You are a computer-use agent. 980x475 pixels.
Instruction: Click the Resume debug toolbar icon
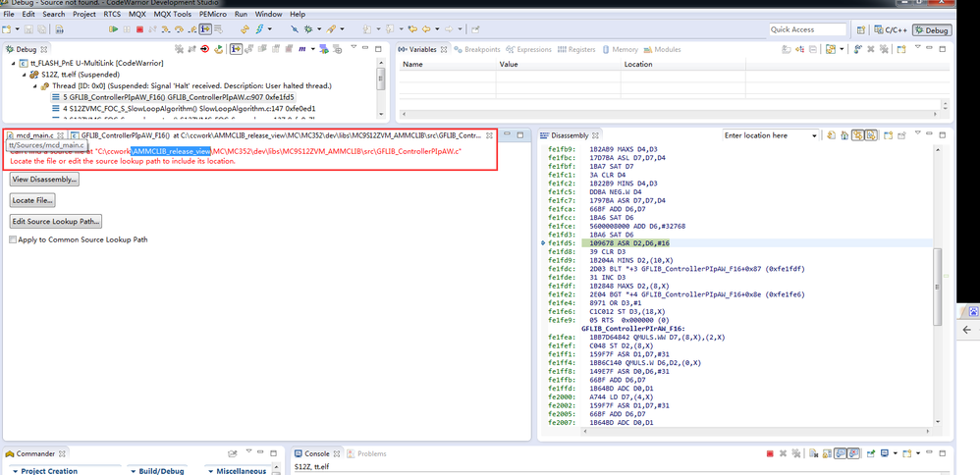(x=114, y=29)
